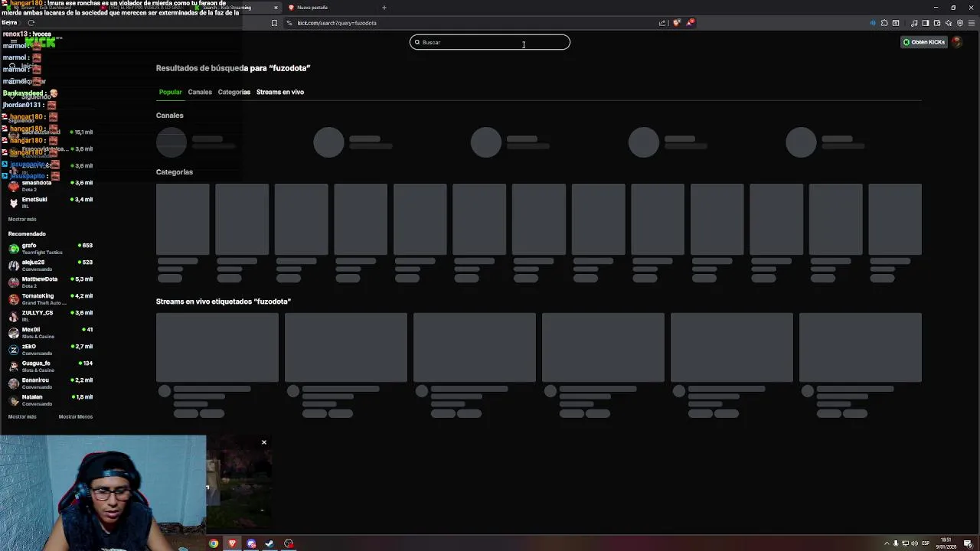Click the blue sound waves toolbar icon
This screenshot has width=980, height=551.
click(x=873, y=23)
